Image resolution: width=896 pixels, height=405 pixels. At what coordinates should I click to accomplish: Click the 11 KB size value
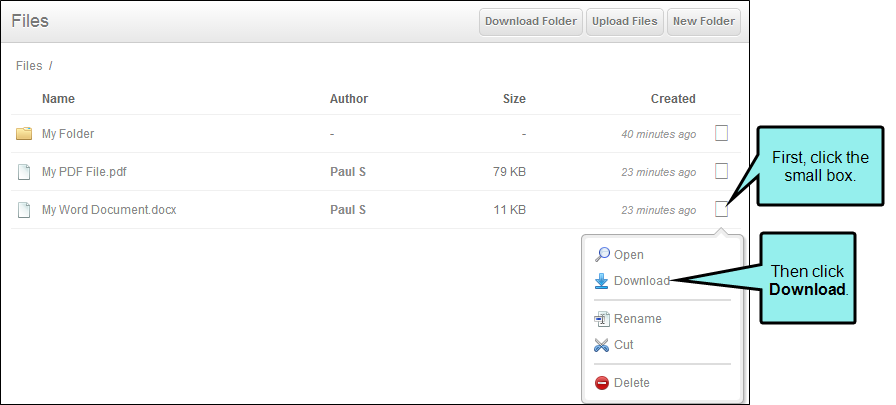tap(510, 210)
